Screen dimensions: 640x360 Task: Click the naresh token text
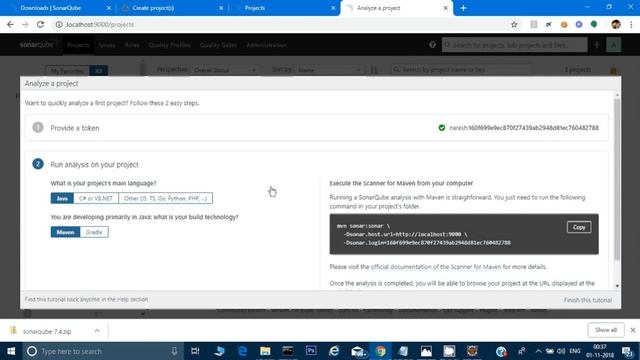(524, 128)
